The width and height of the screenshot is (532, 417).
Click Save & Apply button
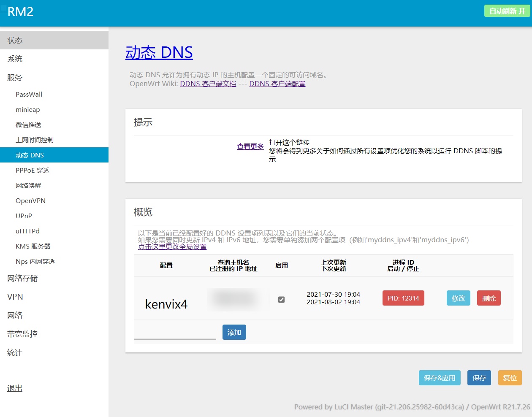coord(439,378)
